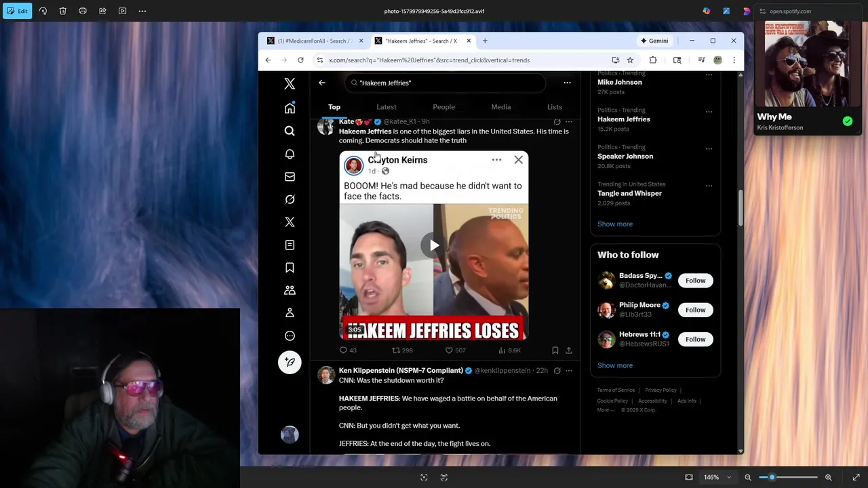Open Chrome three-dot menu
Viewport: 868px width, 488px height.
click(x=734, y=60)
